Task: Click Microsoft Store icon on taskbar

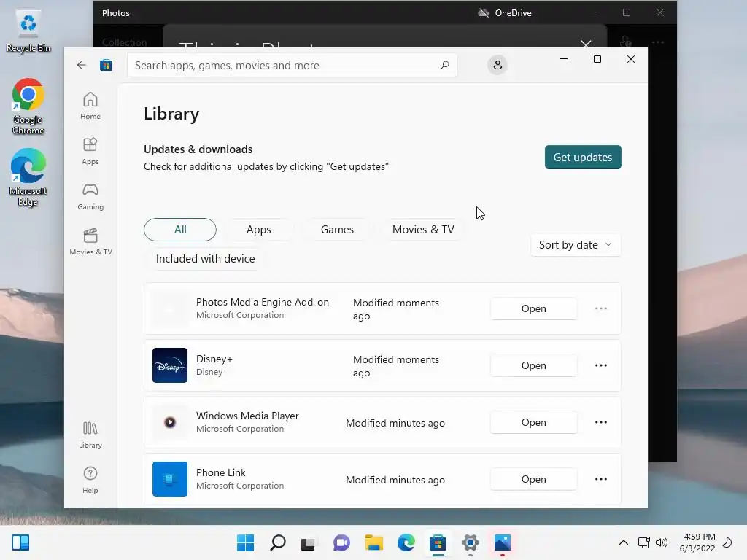Action: pos(438,542)
